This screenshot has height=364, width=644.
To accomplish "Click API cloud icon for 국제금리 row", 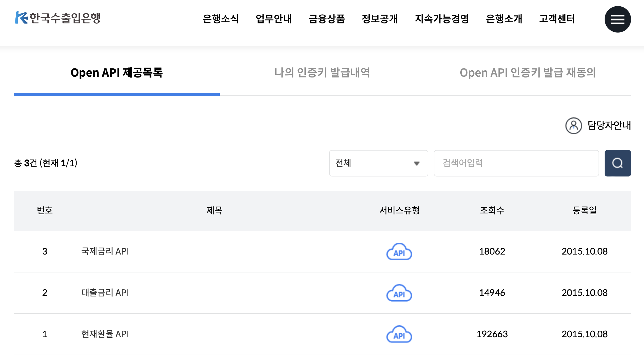I will click(399, 251).
